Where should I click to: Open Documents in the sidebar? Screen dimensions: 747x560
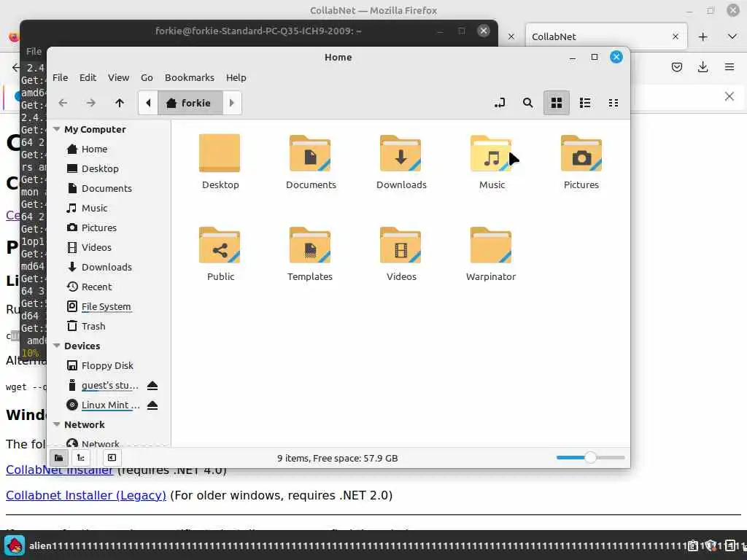pos(107,188)
